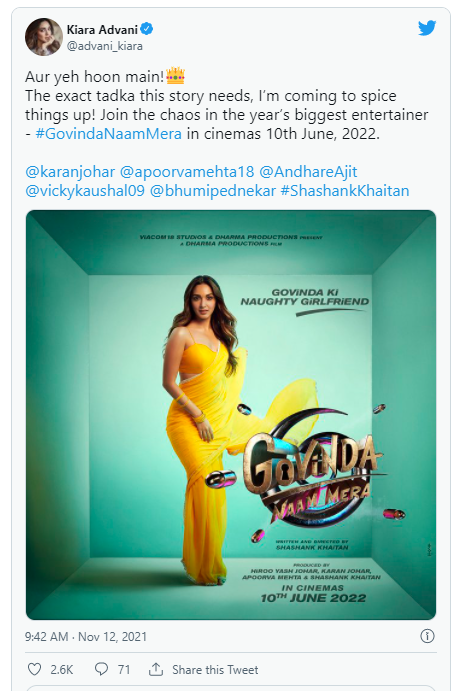This screenshot has width=457, height=691.
Task: Go to @vickykaushal09 profile
Action: point(85,190)
